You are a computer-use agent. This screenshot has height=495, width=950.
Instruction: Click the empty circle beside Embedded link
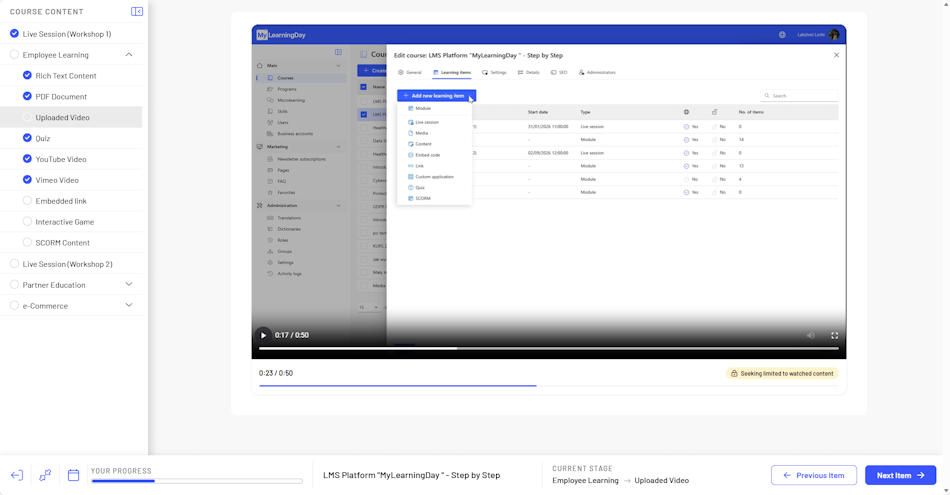[27, 201]
